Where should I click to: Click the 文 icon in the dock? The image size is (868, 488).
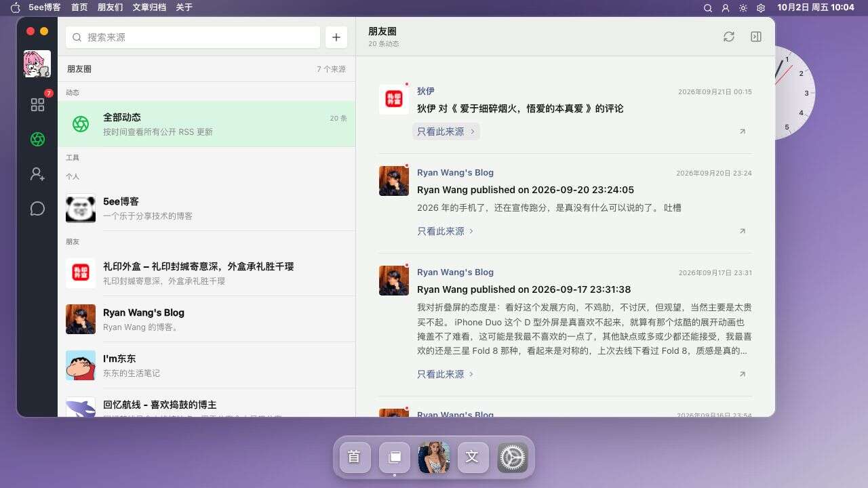[x=473, y=457]
